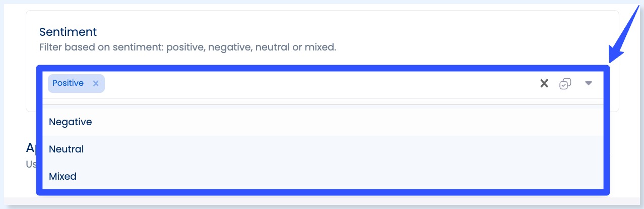Focus the sentiment multiselect input area

click(302, 84)
